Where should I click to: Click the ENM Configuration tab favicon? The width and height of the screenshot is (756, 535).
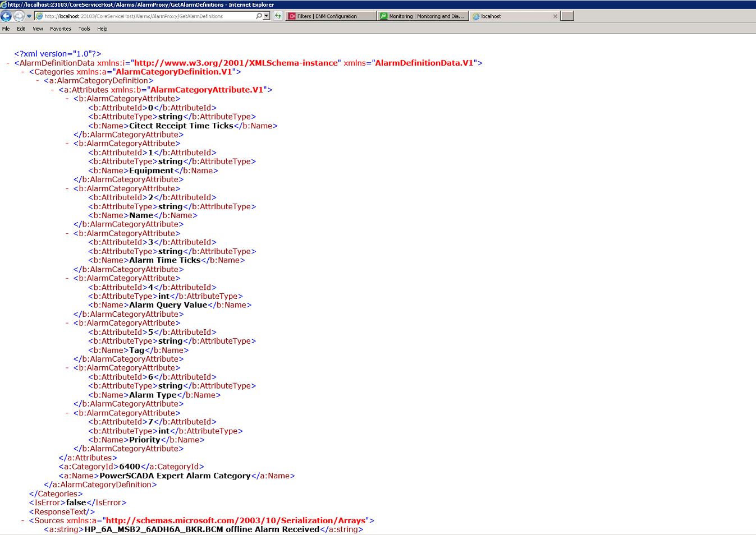[292, 16]
